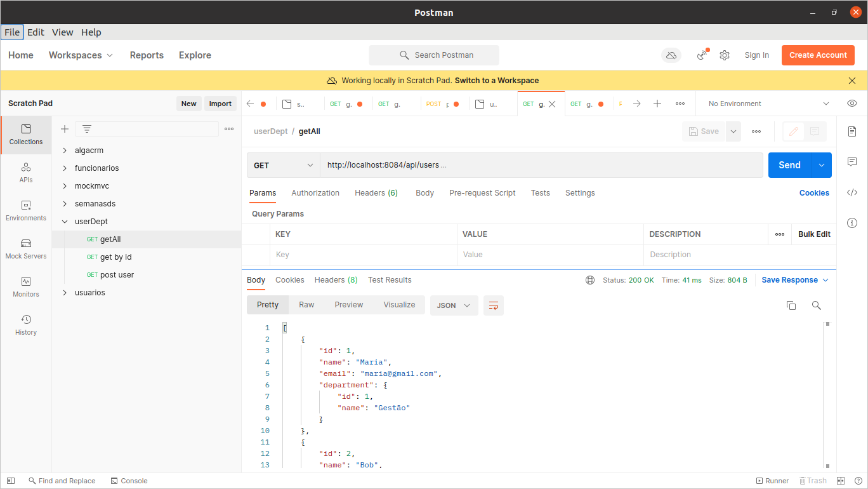
Task: Toggle the environment quick look eye icon
Action: point(852,104)
